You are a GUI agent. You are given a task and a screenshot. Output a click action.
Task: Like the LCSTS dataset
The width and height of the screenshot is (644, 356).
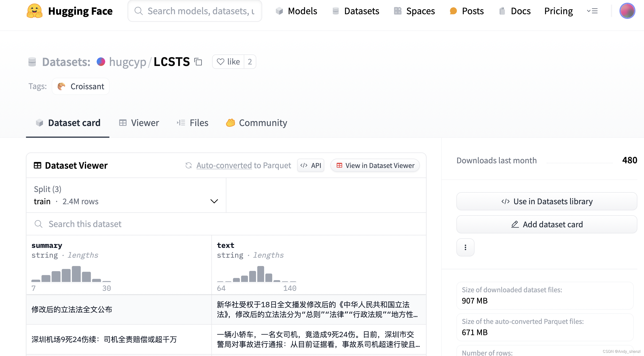click(x=228, y=62)
